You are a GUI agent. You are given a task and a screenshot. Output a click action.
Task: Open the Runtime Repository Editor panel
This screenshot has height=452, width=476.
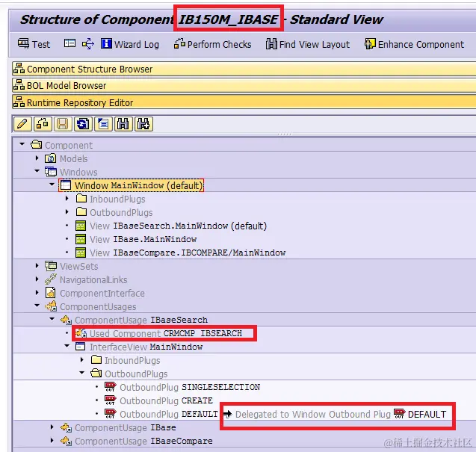(x=244, y=102)
